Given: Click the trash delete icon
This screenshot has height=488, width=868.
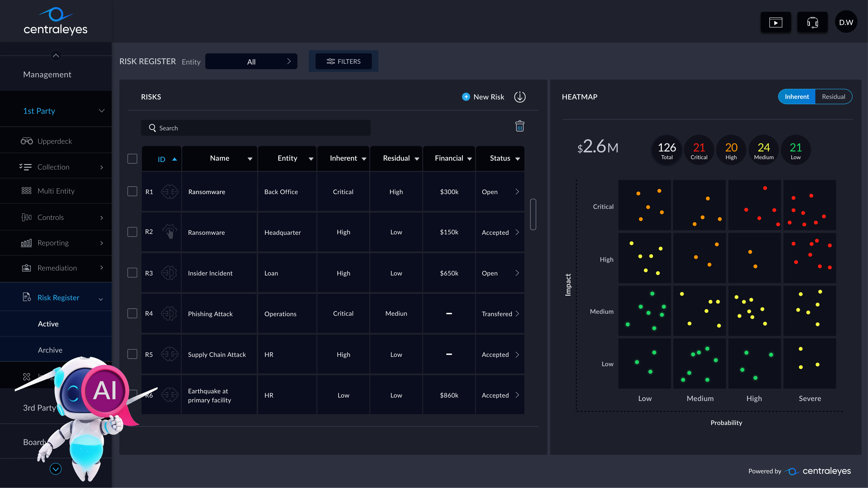Looking at the screenshot, I should pos(520,126).
